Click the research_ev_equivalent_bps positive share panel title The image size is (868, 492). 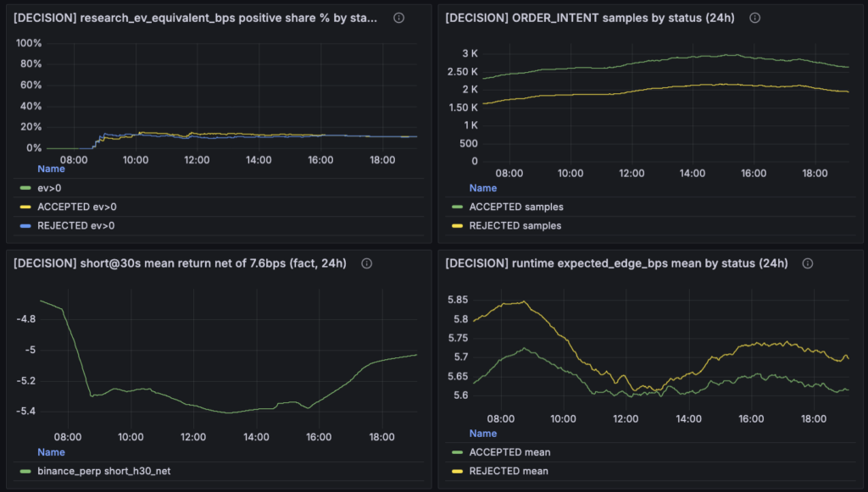195,18
